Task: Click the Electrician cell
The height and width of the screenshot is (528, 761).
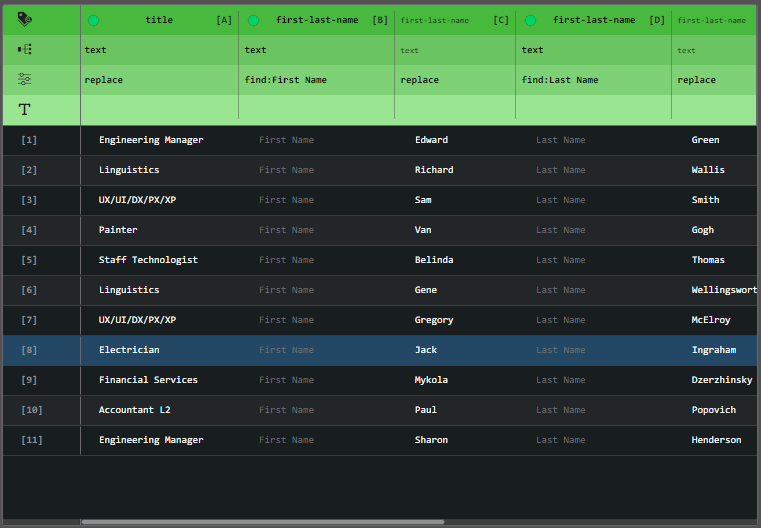Action: click(129, 350)
